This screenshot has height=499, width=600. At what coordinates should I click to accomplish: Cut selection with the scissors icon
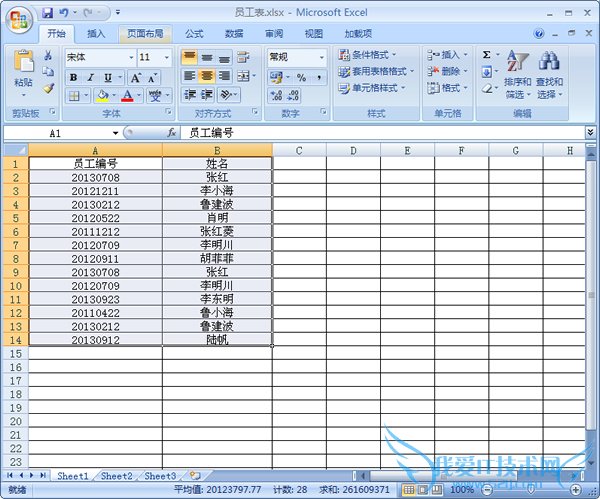click(48, 55)
